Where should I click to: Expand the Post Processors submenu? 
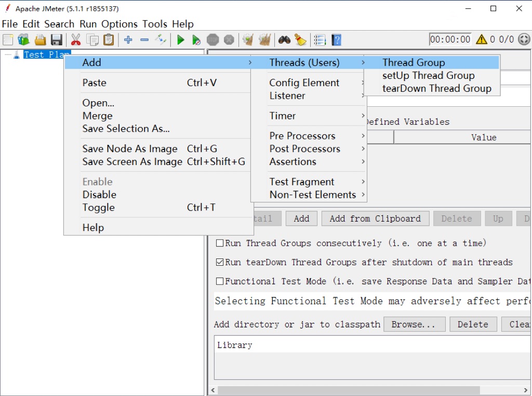(309, 148)
